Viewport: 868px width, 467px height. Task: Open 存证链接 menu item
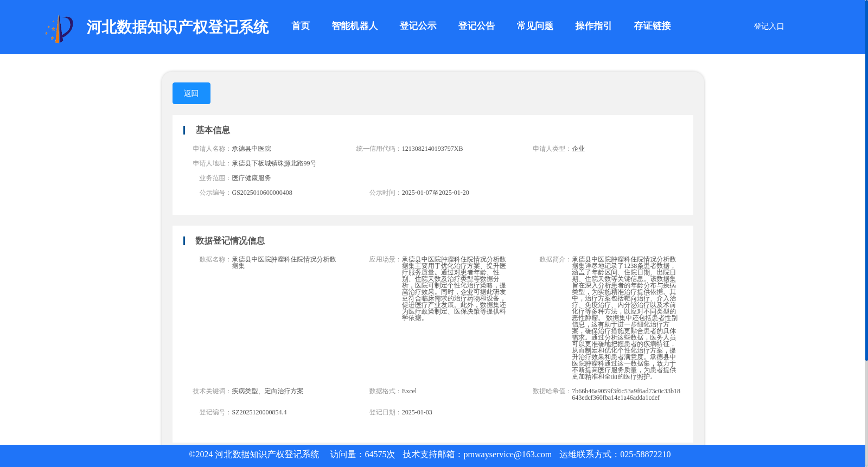click(652, 26)
